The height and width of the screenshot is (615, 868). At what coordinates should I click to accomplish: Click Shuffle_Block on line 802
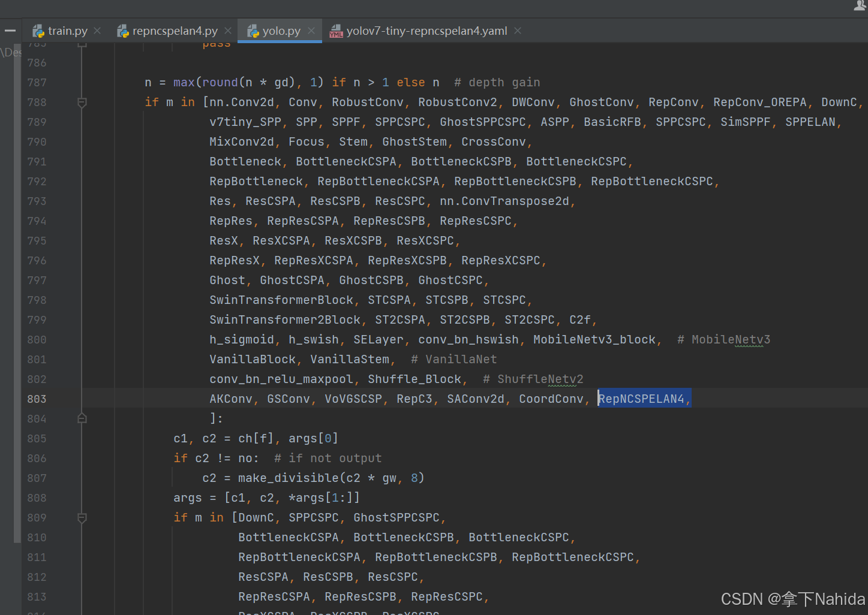click(x=415, y=379)
